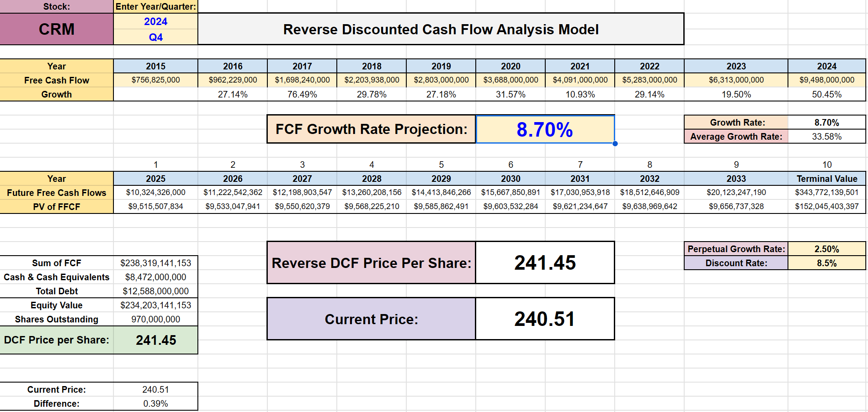The height and width of the screenshot is (412, 868).
Task: Select the 76.49% growth cell for 2017
Action: 302,94
